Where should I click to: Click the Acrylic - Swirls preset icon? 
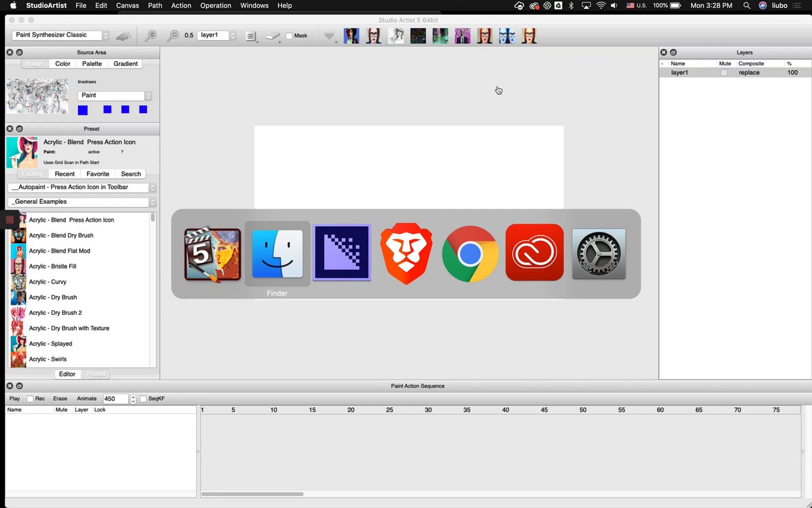click(18, 359)
